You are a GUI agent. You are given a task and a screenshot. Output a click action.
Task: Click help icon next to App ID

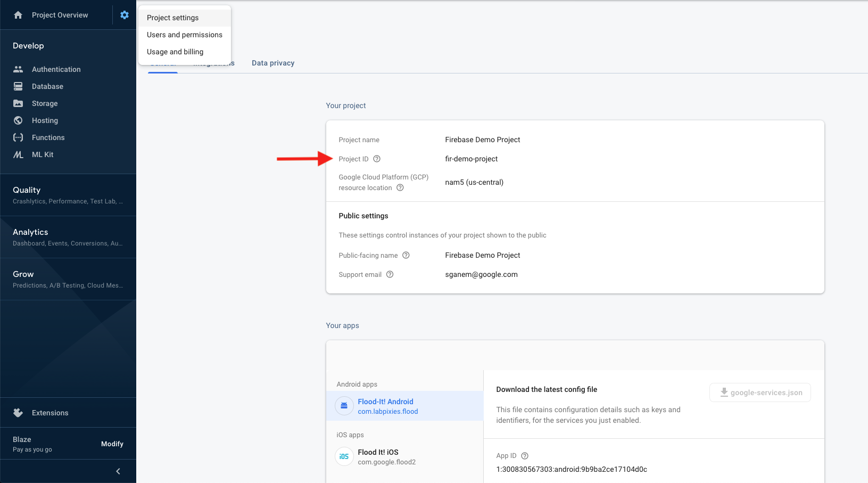click(x=525, y=456)
